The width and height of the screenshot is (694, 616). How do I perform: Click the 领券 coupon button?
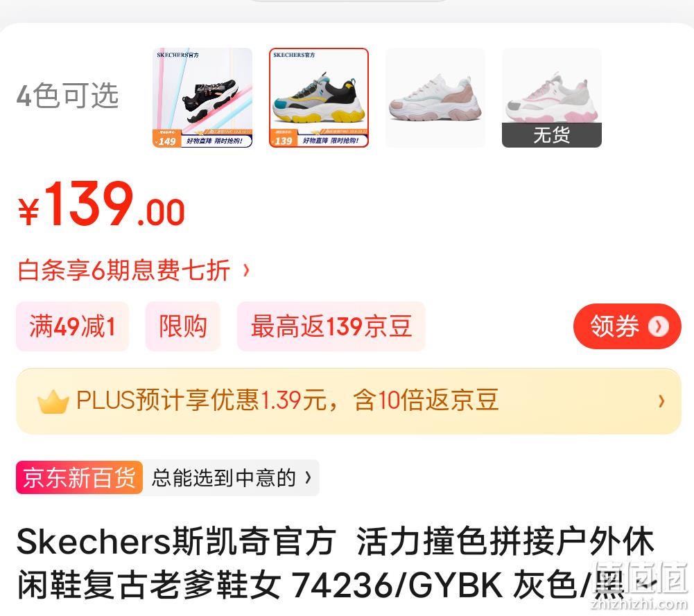tap(627, 326)
